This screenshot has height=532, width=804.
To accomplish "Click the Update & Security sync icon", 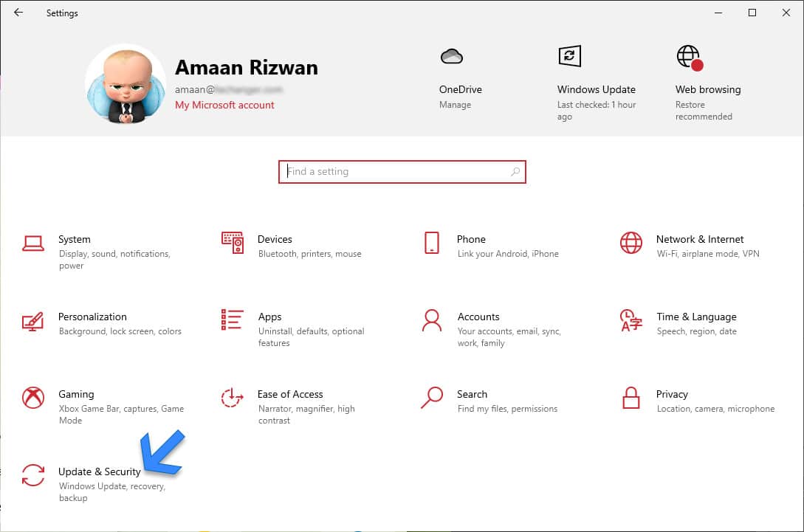I will 33,475.
